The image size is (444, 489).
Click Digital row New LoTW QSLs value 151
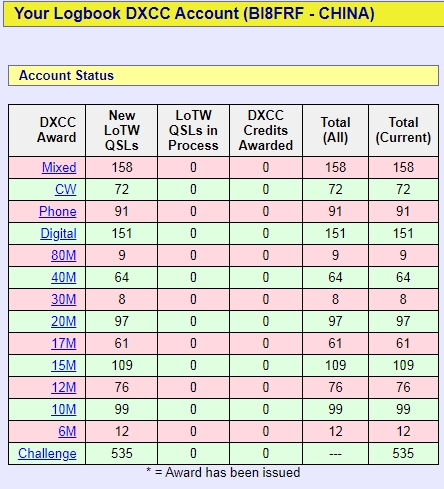point(122,233)
